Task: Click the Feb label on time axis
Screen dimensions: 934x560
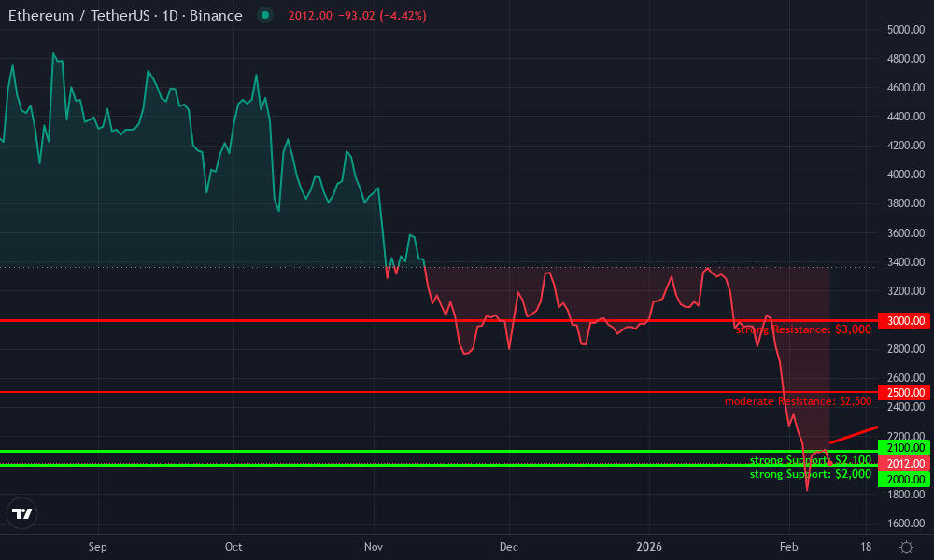Action: [787, 547]
